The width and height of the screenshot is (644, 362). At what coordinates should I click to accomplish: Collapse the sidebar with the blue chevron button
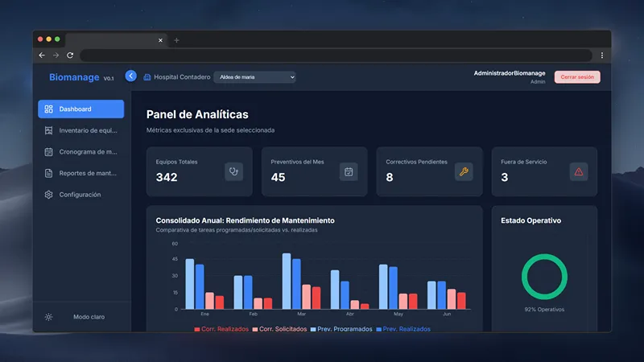pos(130,76)
